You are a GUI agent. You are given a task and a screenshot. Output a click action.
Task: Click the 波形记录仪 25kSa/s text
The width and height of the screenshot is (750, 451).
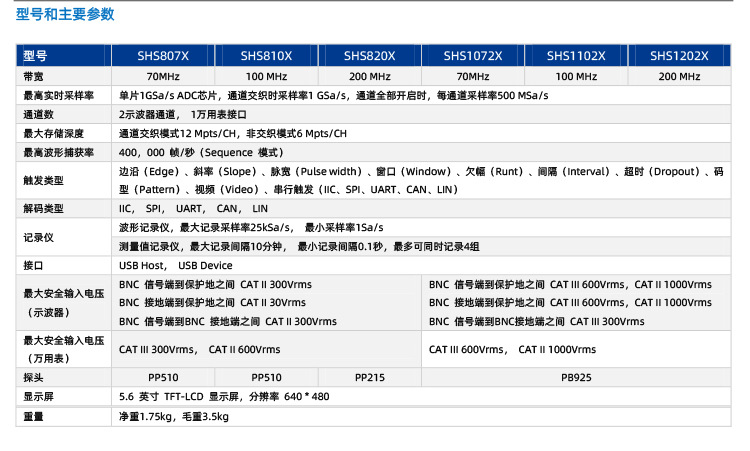[x=251, y=228]
